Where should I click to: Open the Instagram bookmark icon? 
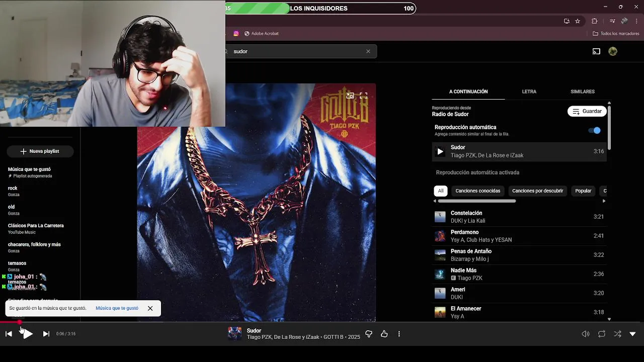236,34
